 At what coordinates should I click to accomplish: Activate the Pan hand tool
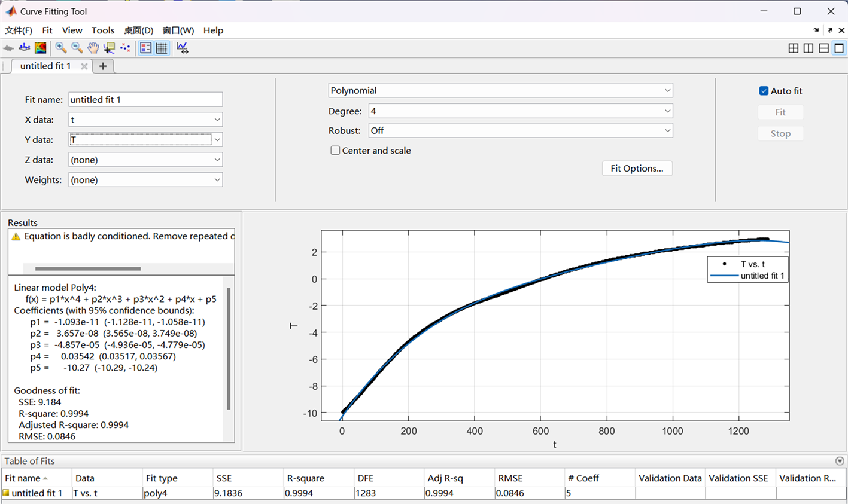click(x=93, y=48)
